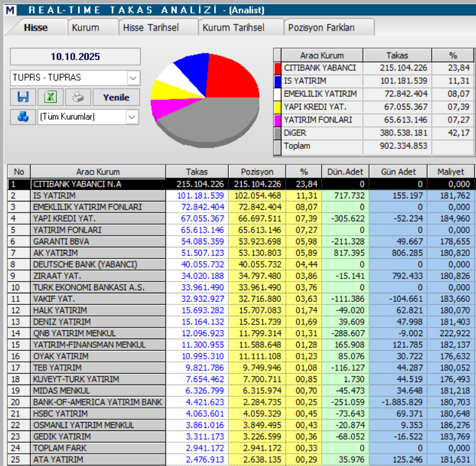Click the Yenile refresh button
The image size is (476, 466).
116,97
